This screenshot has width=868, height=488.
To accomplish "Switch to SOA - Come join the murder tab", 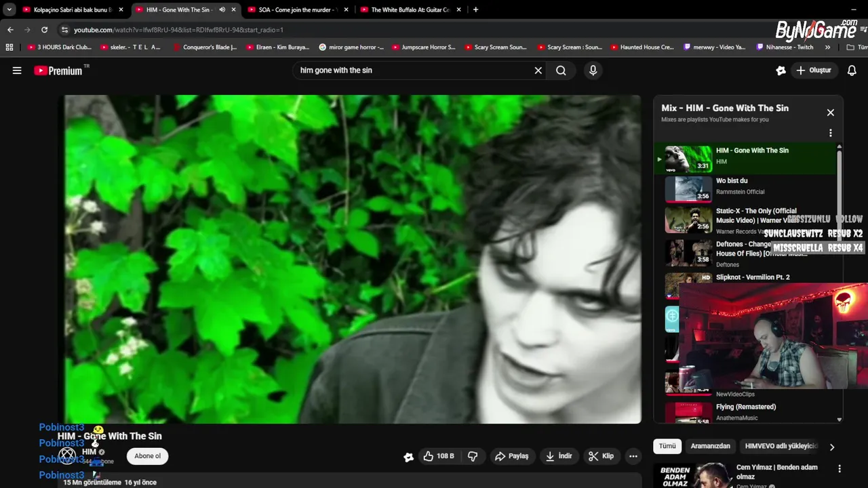I will coord(296,9).
